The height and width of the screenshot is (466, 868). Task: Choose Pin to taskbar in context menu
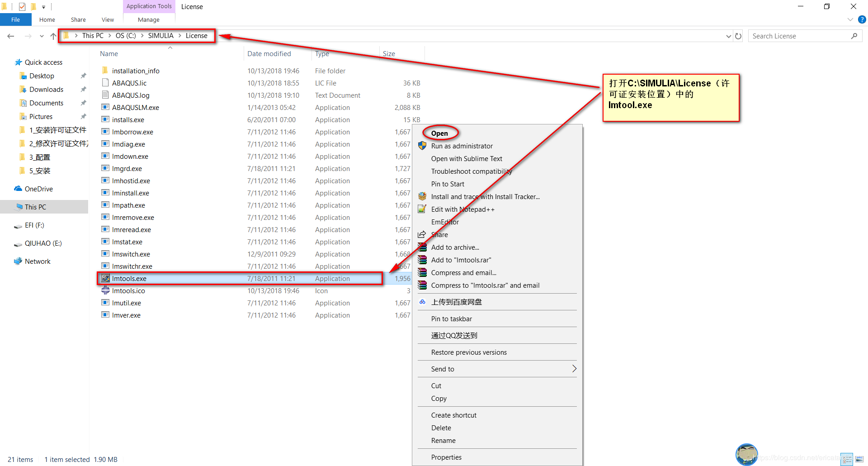tap(451, 319)
